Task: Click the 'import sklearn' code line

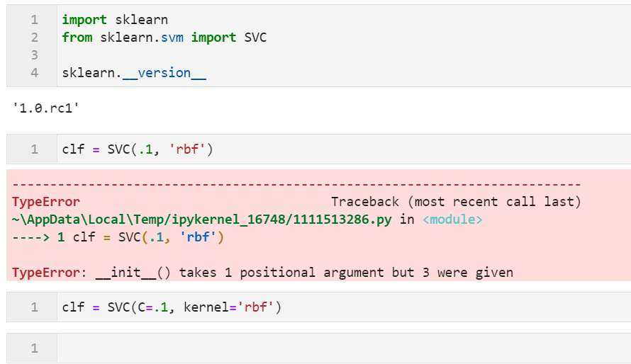Action: point(115,20)
